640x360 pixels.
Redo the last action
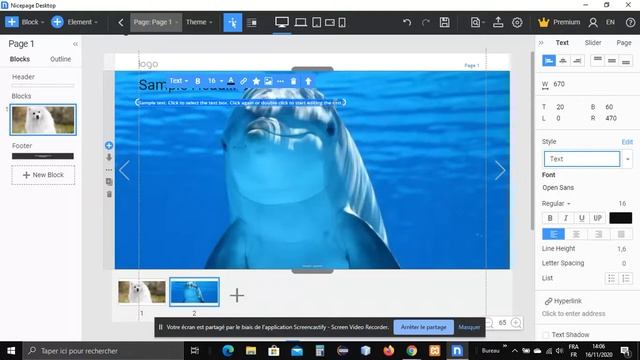tap(426, 22)
